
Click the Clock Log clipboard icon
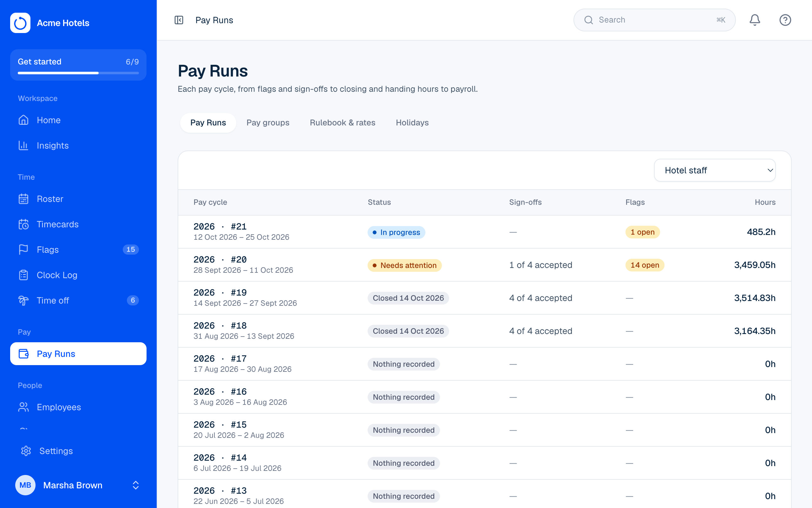pos(23,275)
